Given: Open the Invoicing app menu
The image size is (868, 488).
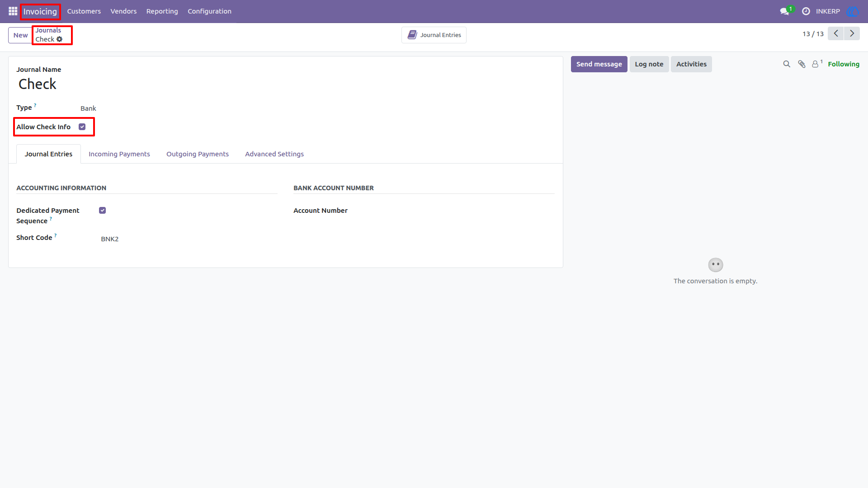Looking at the screenshot, I should coord(40,11).
